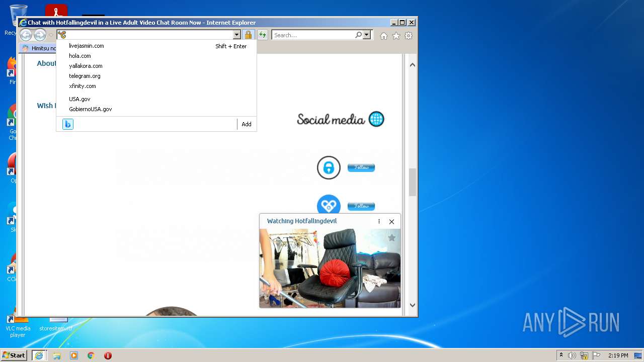
Task: Click the Social media globe icon
Action: tap(376, 119)
